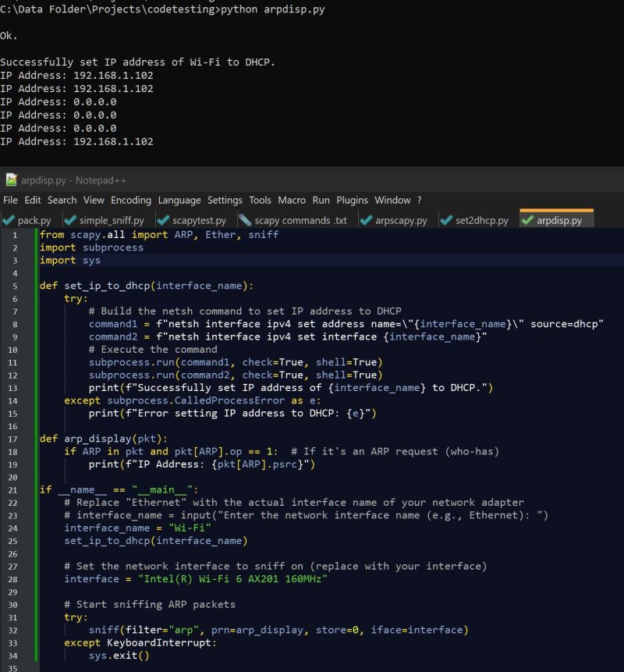The width and height of the screenshot is (624, 672).
Task: Open the Edit menu
Action: [x=33, y=200]
